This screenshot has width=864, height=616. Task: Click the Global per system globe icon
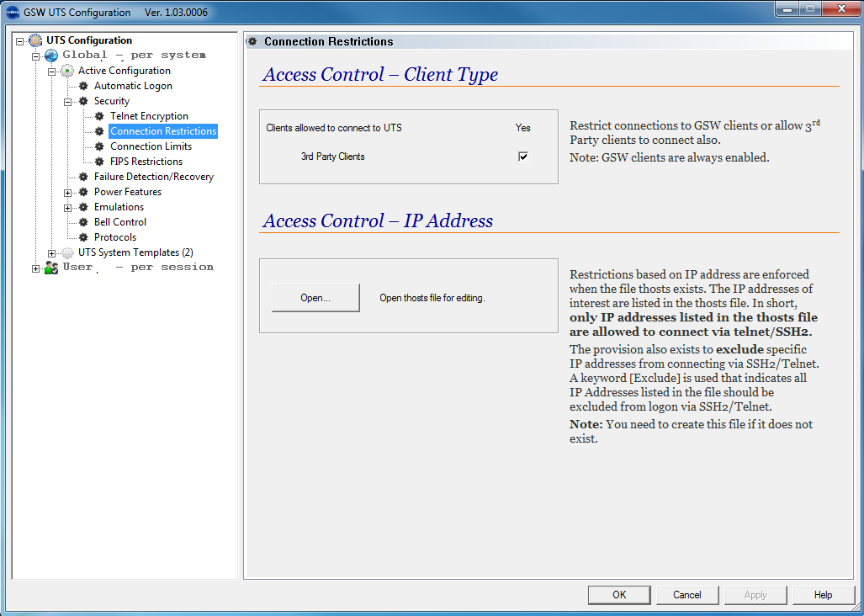(x=51, y=55)
